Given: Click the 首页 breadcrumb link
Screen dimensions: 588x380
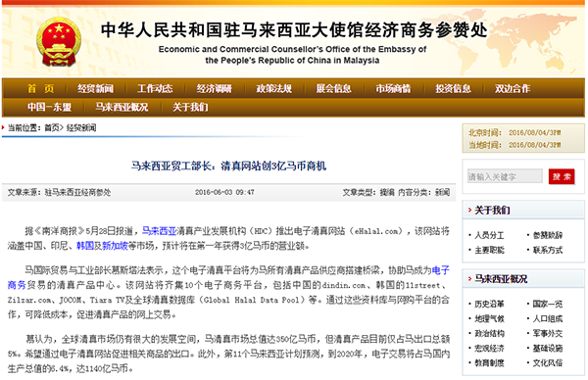Looking at the screenshot, I should 52,128.
